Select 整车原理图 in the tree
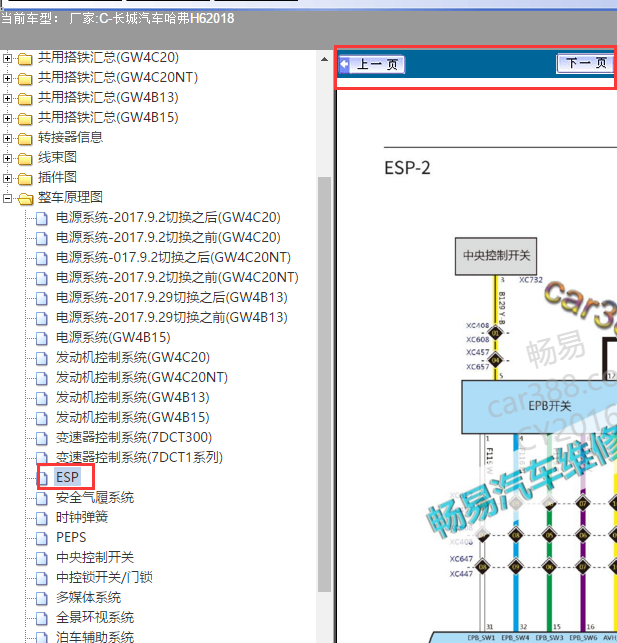Image resolution: width=617 pixels, height=643 pixels. tap(70, 198)
